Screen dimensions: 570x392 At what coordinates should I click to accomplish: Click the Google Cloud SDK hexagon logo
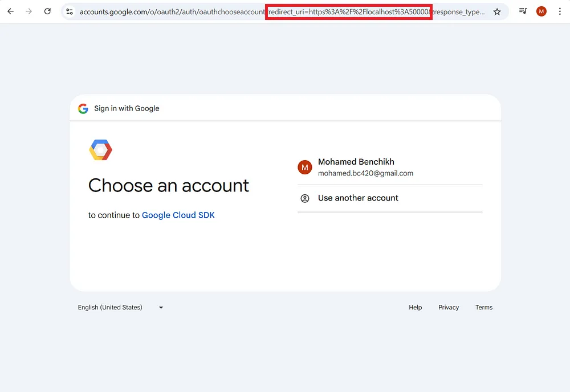pyautogui.click(x=100, y=150)
